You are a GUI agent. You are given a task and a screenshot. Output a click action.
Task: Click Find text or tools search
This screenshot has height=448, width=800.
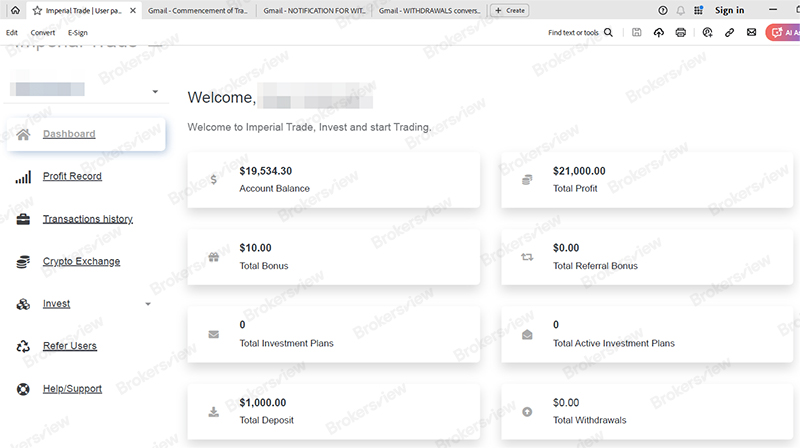[573, 33]
